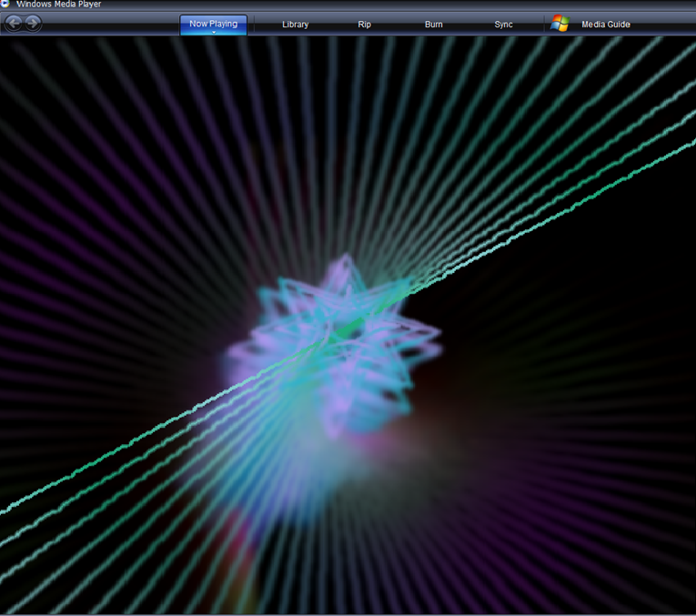
Task: Select the Rip tab
Action: [364, 25]
